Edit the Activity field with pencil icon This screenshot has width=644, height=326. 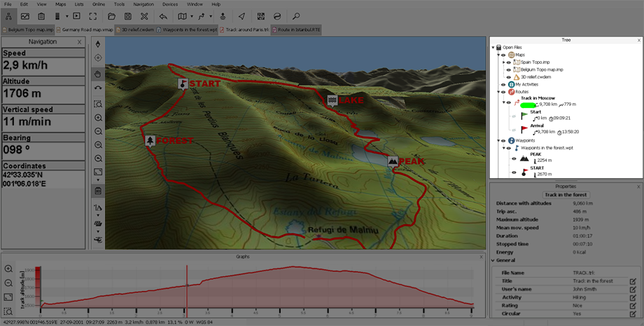632,297
